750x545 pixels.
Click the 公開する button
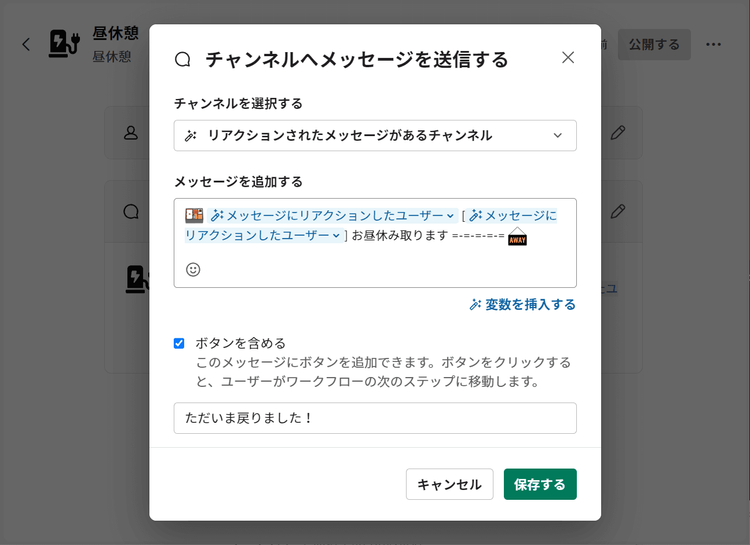[654, 44]
